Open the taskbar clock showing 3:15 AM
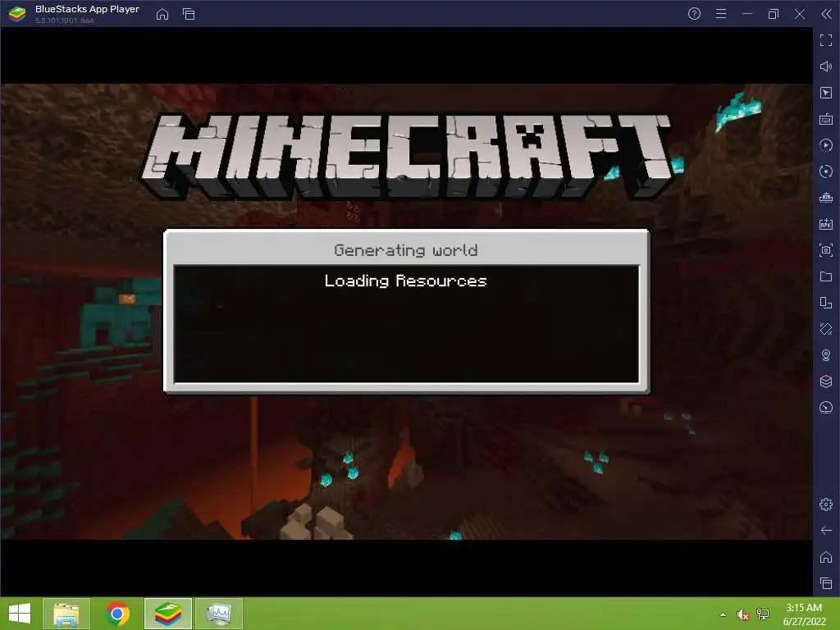The width and height of the screenshot is (840, 630). (x=804, y=614)
